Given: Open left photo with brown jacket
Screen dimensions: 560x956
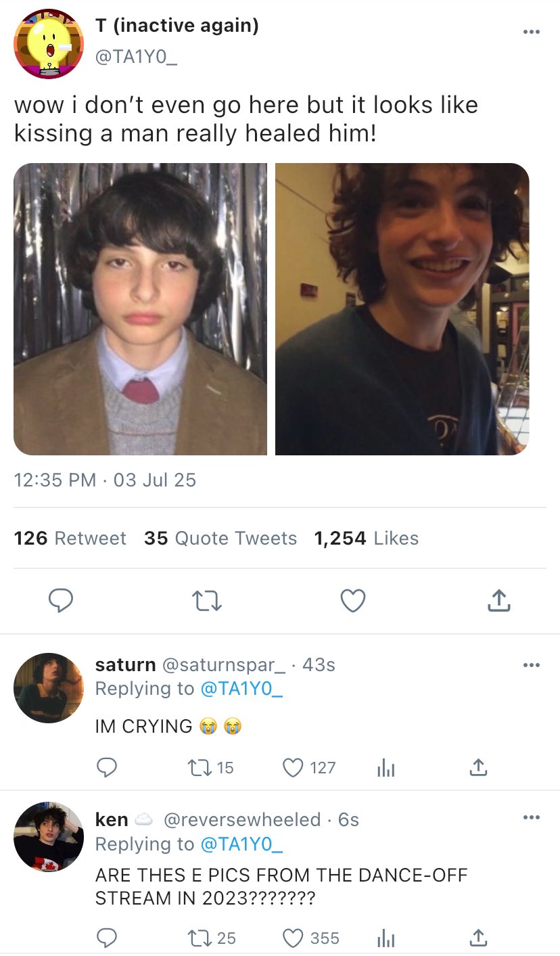Looking at the screenshot, I should 141,309.
